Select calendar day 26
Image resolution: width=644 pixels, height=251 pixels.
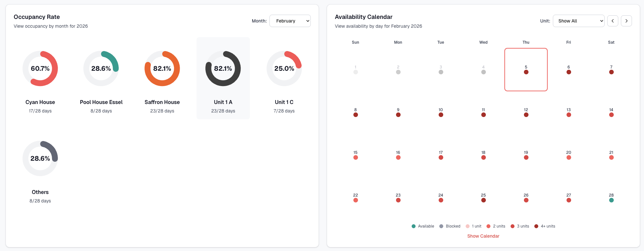[526, 198]
